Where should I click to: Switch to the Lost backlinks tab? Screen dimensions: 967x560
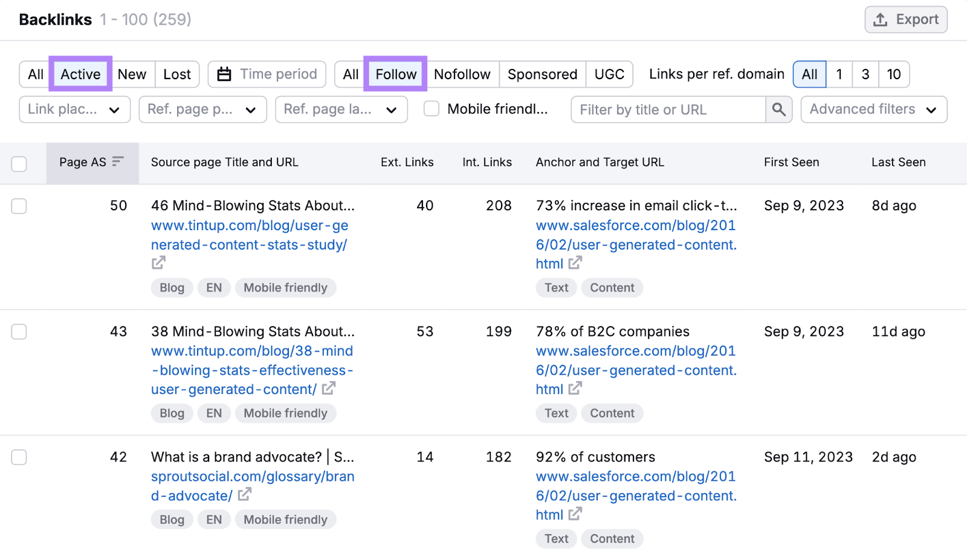(x=176, y=74)
